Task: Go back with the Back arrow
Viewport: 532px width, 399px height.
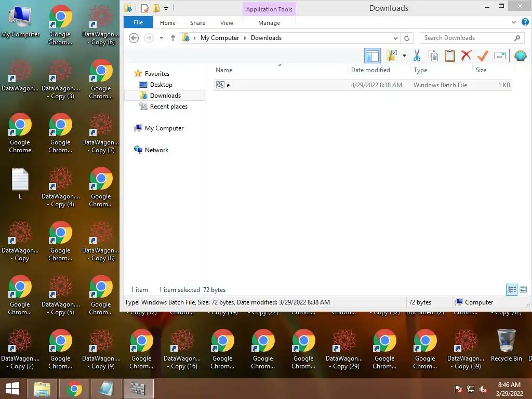Action: coord(134,38)
